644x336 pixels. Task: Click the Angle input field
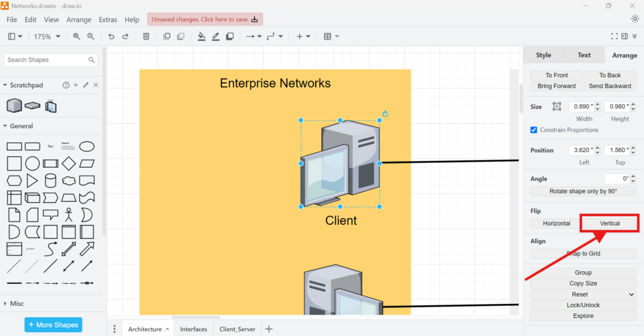click(618, 179)
